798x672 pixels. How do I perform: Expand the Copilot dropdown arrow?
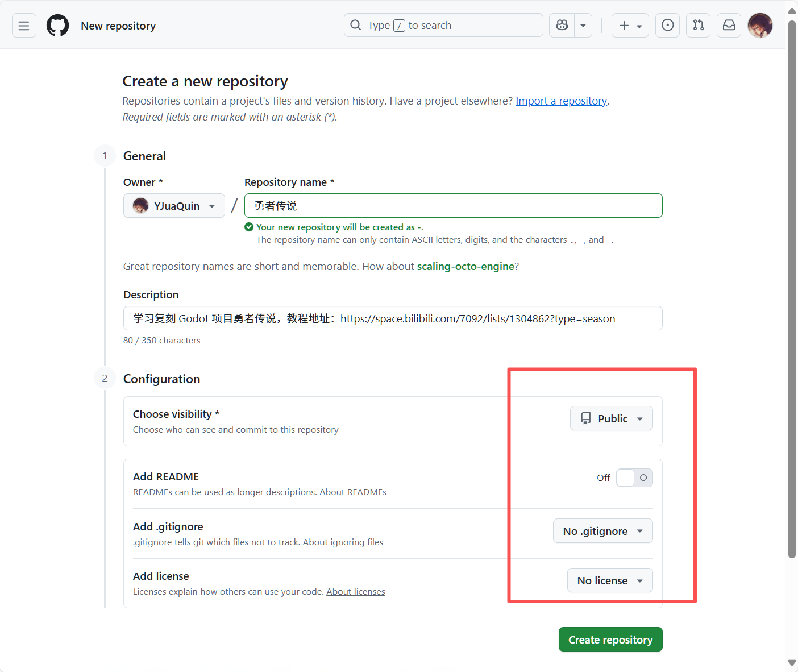click(x=583, y=26)
